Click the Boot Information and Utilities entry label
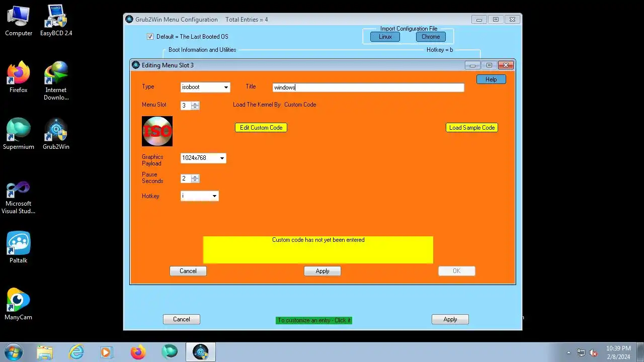 click(x=202, y=50)
